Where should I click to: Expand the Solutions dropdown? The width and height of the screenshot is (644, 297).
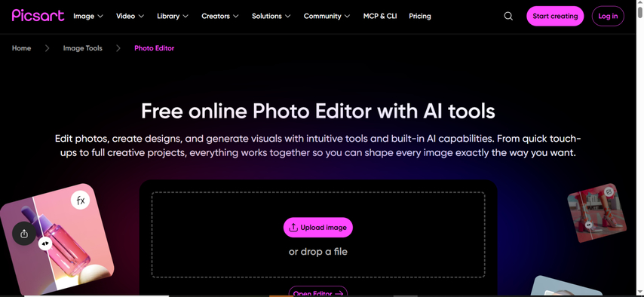click(271, 16)
